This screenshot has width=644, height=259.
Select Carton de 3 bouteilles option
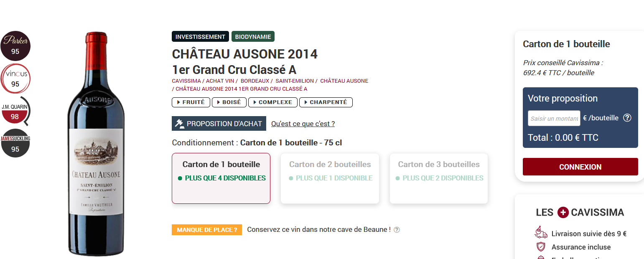pos(439,178)
